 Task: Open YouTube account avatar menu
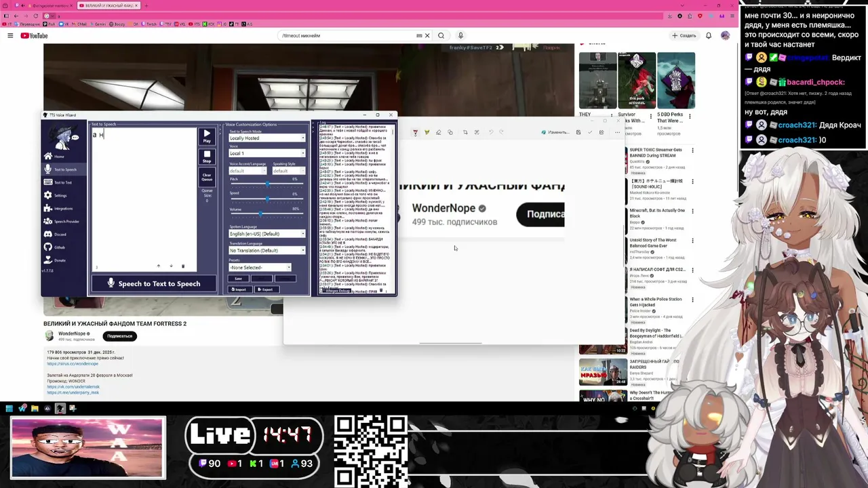(726, 35)
